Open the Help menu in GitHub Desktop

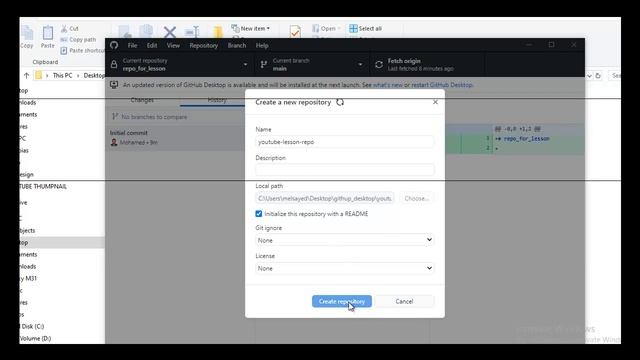262,45
